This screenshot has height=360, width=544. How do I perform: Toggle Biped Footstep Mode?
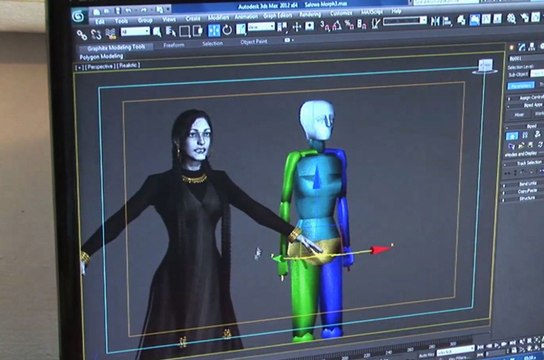(x=525, y=135)
